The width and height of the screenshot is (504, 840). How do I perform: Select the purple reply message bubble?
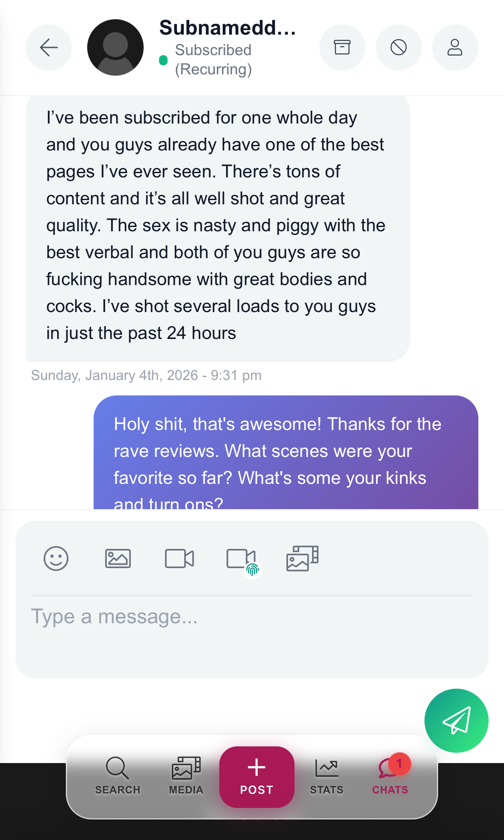point(286,452)
